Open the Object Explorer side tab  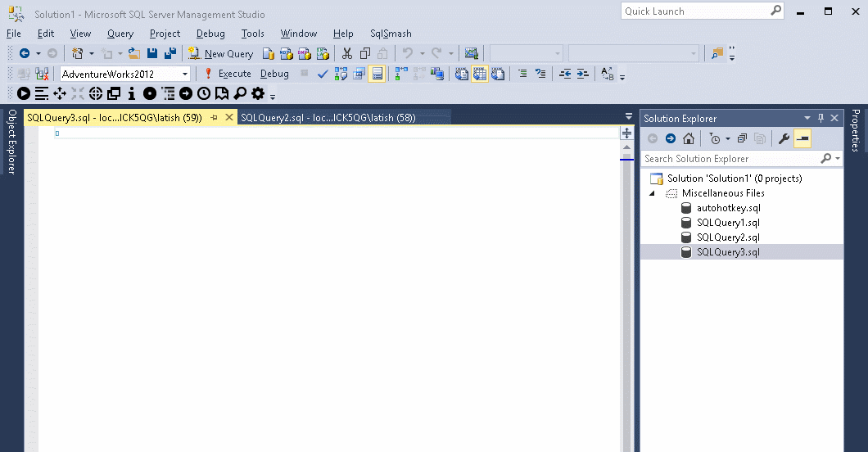11,142
